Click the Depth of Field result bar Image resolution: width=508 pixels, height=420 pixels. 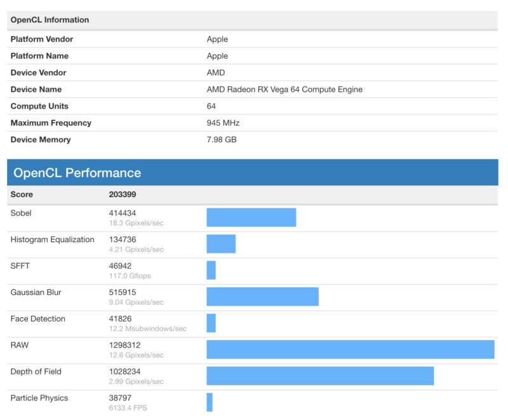coord(320,376)
